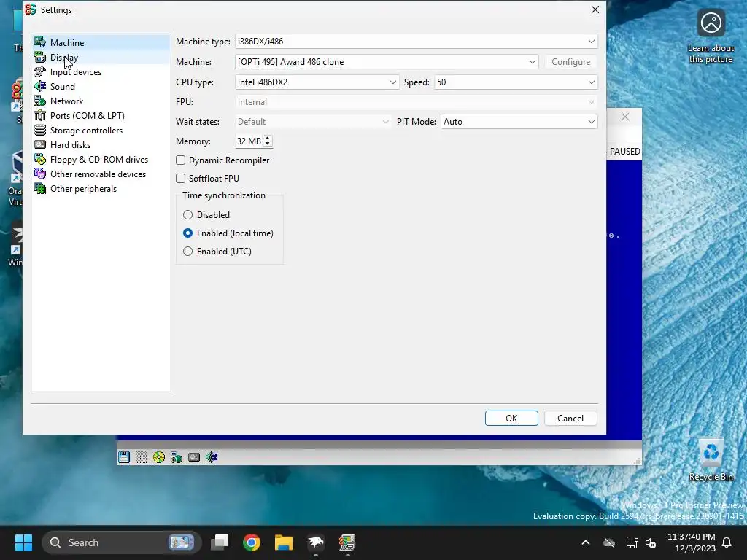Click the taskbar app with bird icon
Viewport: 747px width, 560px height.
pyautogui.click(x=315, y=542)
